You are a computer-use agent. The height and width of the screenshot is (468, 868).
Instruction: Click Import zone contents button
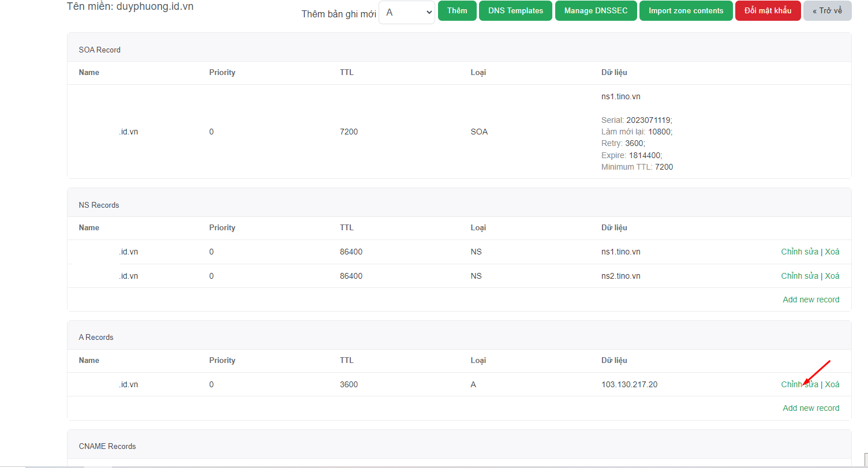pos(686,11)
